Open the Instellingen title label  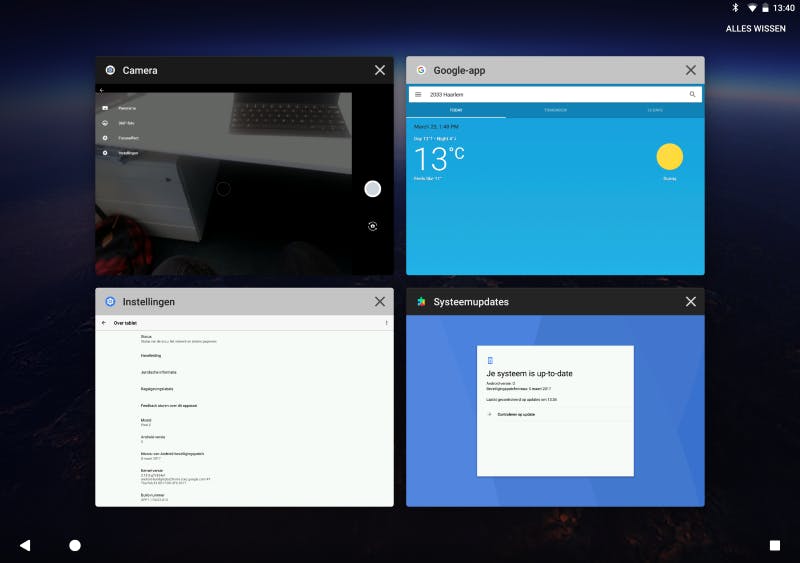pos(148,302)
